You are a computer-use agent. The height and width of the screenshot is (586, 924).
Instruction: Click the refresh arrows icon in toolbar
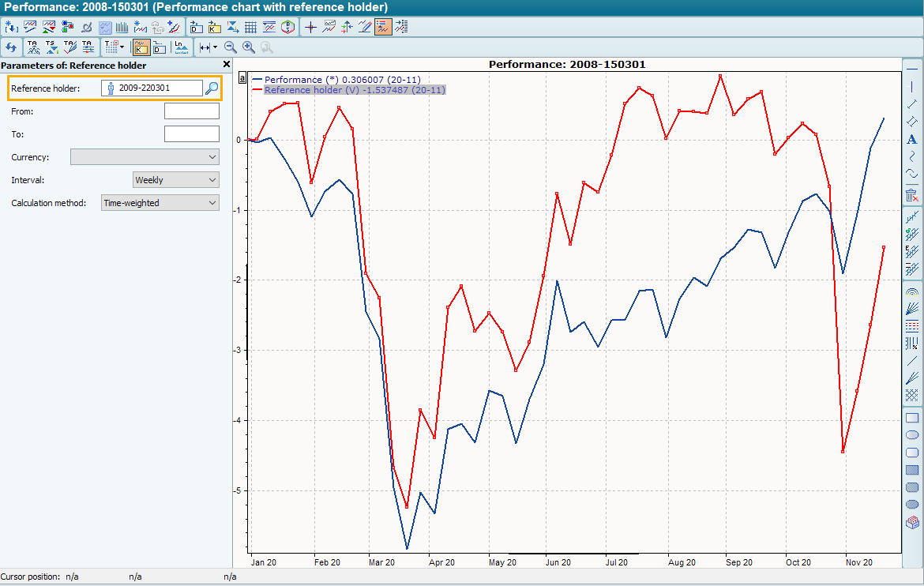click(11, 47)
